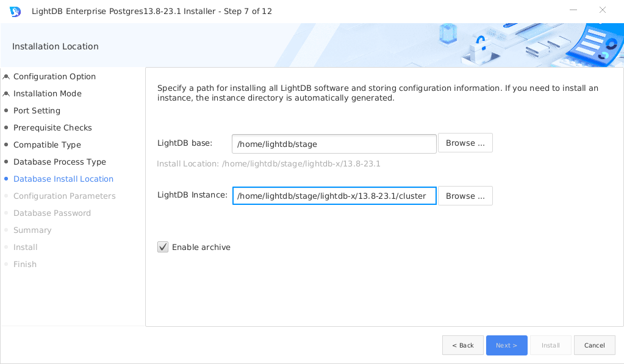The width and height of the screenshot is (624, 364).
Task: Cancel the installation wizard
Action: coord(595,345)
